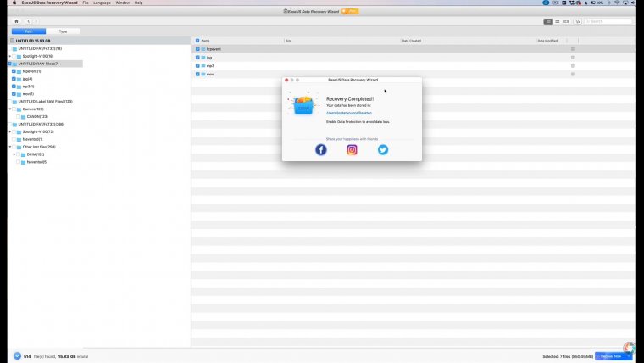Click the treasure box recovery icon

click(303, 105)
